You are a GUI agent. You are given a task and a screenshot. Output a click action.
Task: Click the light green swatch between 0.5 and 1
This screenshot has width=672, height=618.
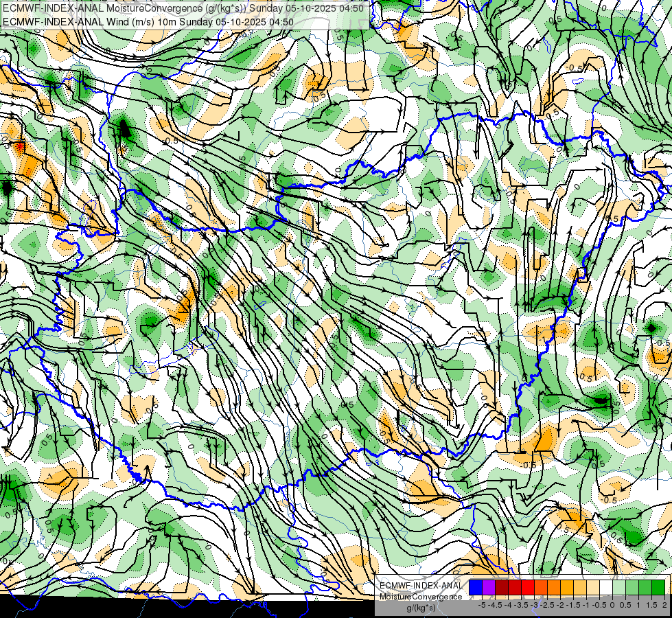coord(632,587)
